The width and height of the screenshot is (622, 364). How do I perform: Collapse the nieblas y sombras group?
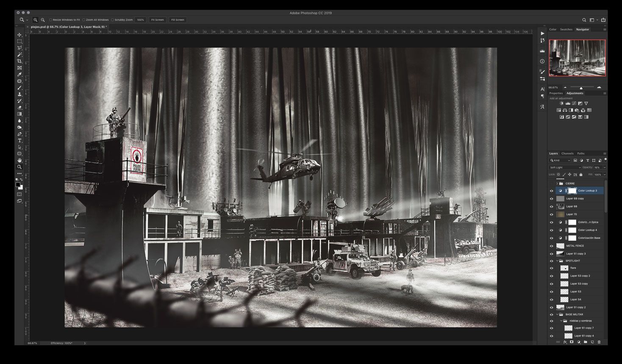tap(561, 321)
